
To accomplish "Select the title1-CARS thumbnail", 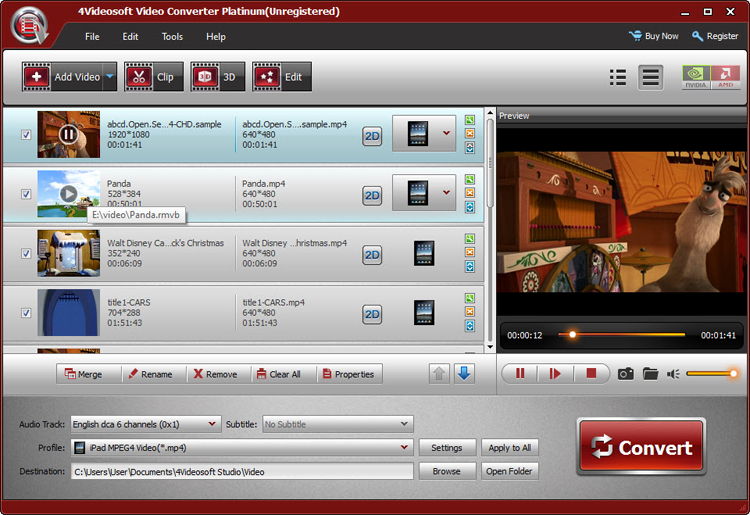I will pyautogui.click(x=69, y=313).
